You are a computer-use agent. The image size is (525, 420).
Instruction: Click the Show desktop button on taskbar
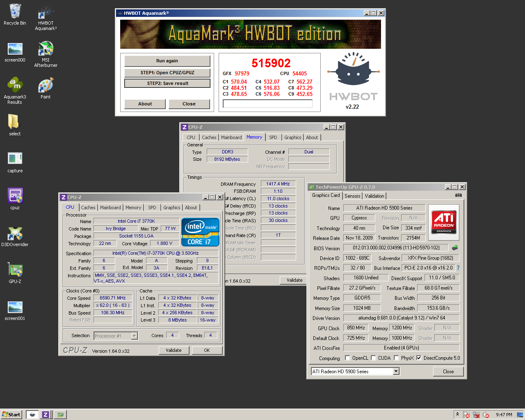(x=520, y=415)
